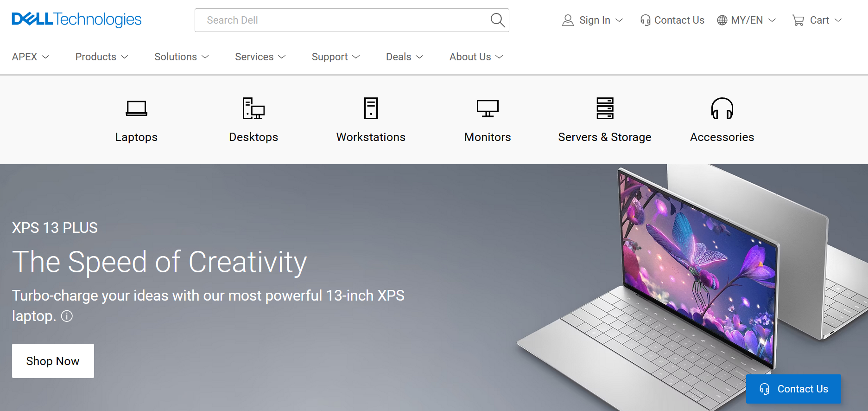Click the search magnifier icon
The height and width of the screenshot is (411, 868).
click(497, 20)
